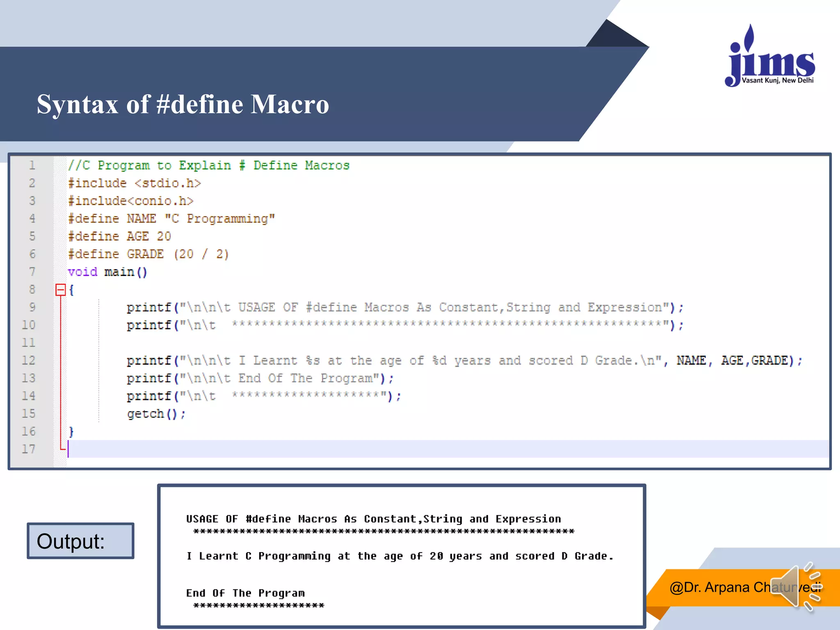
Task: Click the 'Output:' label box
Action: click(80, 541)
